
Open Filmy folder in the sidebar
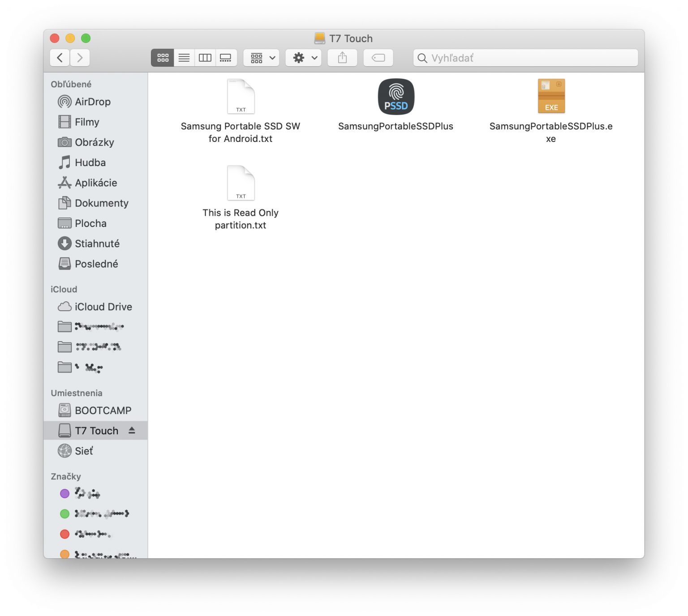(x=95, y=122)
